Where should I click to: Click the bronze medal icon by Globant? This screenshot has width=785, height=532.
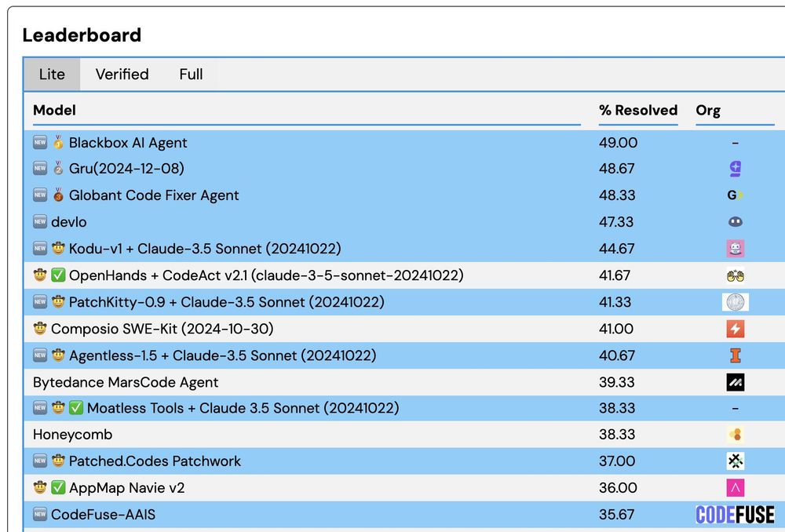coord(58,195)
